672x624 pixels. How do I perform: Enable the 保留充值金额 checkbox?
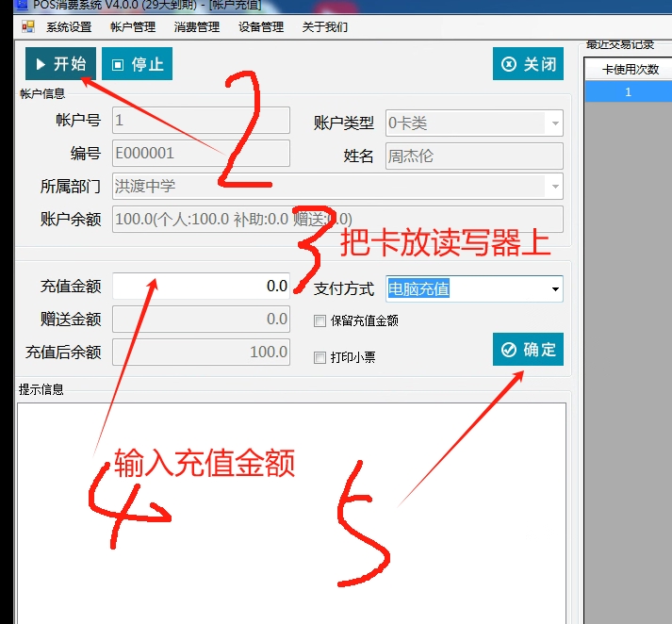click(320, 321)
